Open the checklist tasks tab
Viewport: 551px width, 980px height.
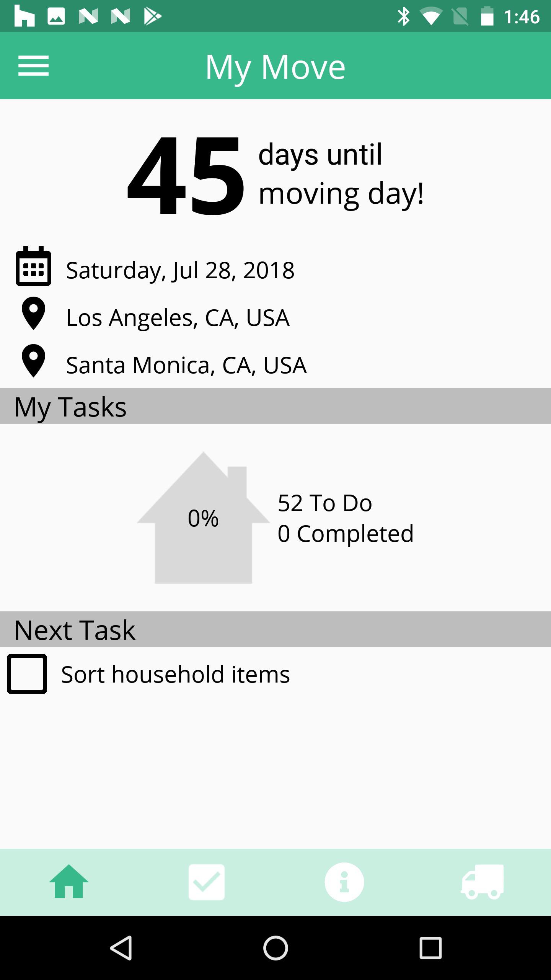tap(207, 882)
